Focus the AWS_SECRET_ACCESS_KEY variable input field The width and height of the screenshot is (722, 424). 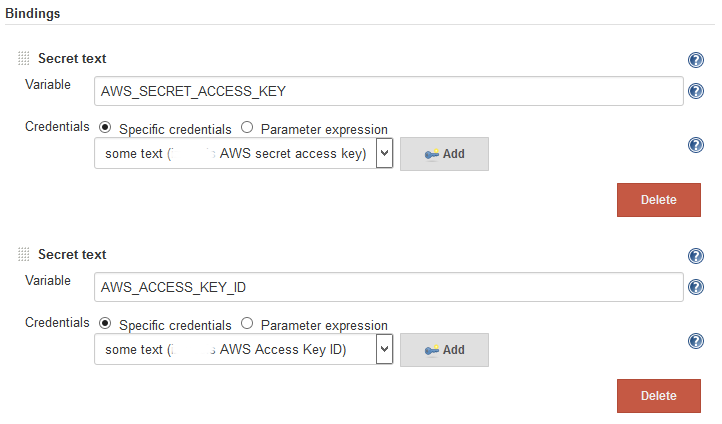tap(389, 91)
